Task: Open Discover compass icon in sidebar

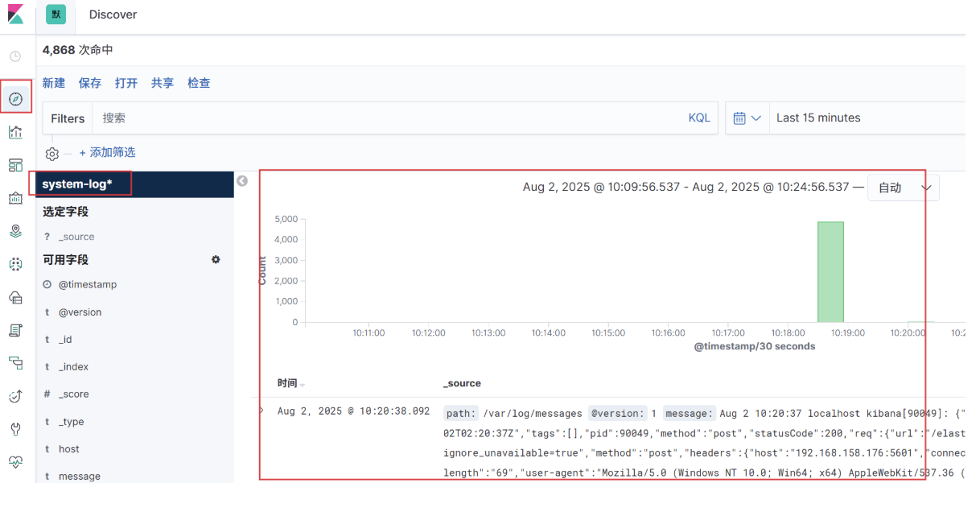Action: click(x=16, y=98)
